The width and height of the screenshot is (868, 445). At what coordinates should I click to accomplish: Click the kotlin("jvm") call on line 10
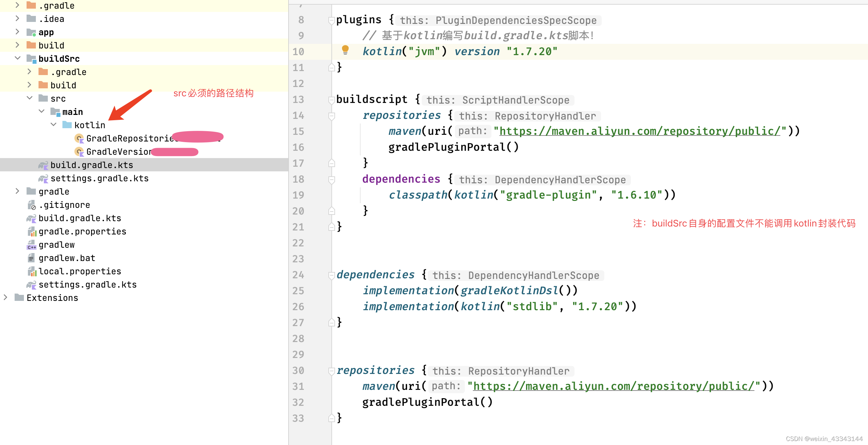point(405,51)
